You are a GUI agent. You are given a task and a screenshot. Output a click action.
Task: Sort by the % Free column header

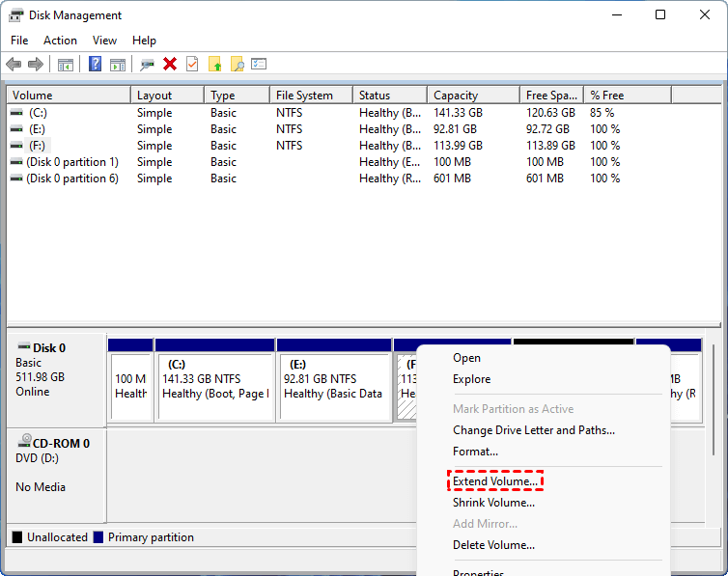click(x=628, y=96)
